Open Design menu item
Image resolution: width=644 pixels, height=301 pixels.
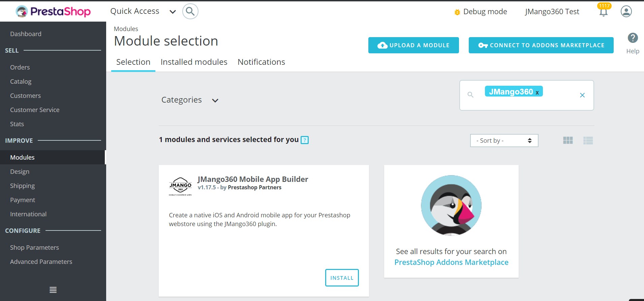tap(20, 171)
